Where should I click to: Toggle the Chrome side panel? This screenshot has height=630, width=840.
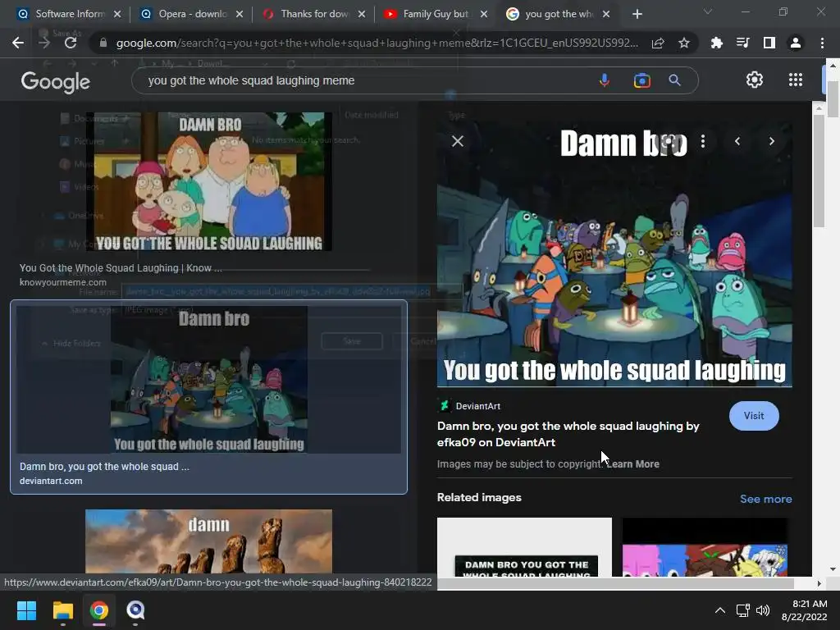click(769, 43)
